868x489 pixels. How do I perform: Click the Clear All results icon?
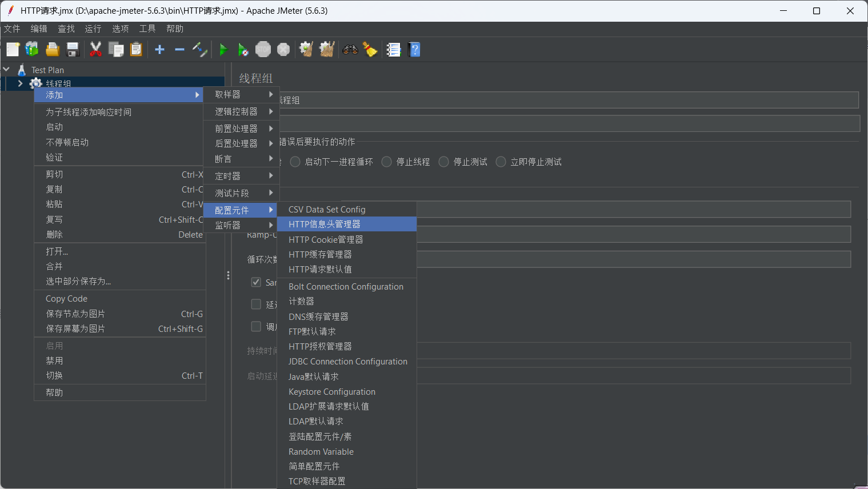327,50
